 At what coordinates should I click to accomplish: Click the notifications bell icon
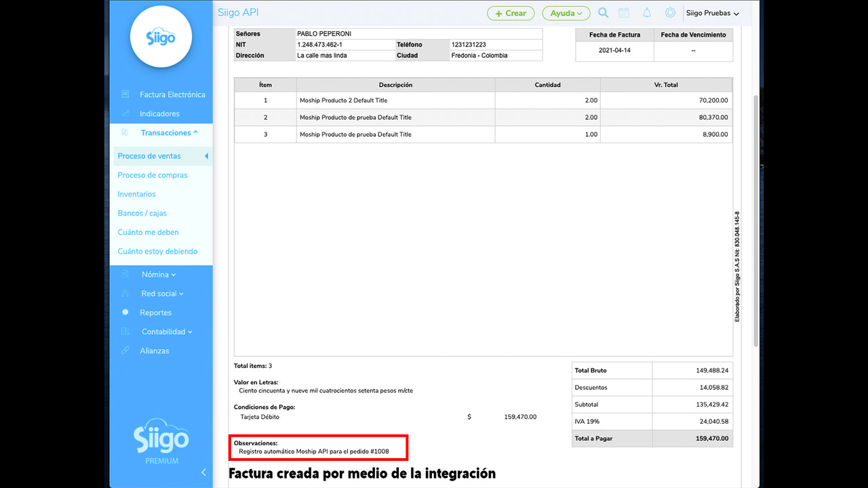(x=648, y=12)
